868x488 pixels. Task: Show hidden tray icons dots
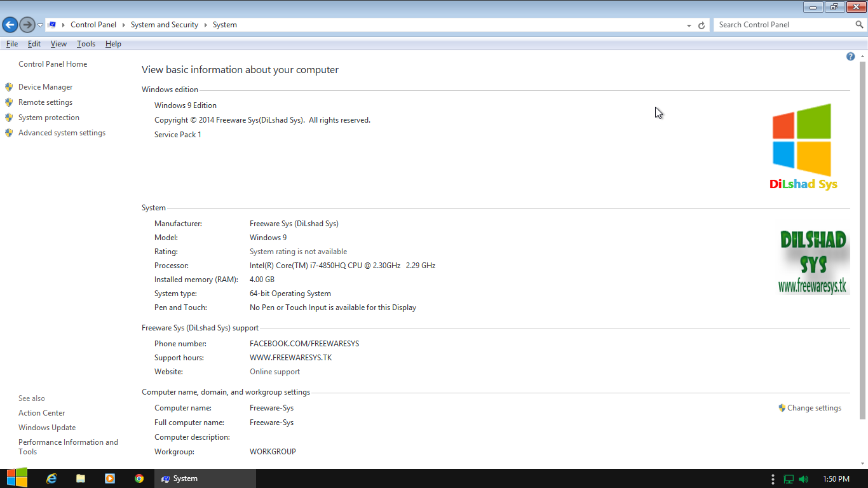point(773,479)
